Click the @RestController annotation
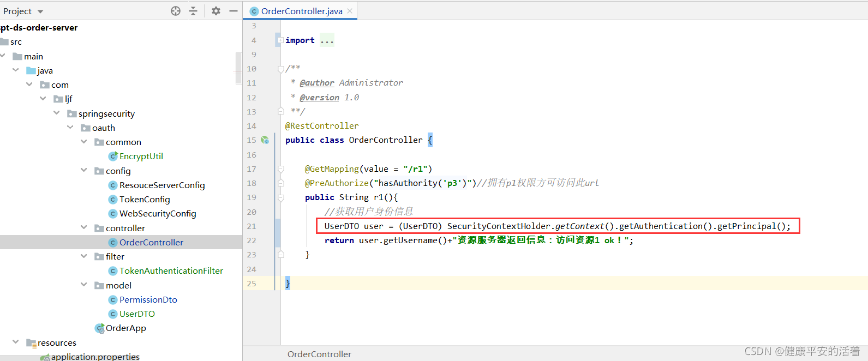Screen dimensions: 868x361 [322, 125]
